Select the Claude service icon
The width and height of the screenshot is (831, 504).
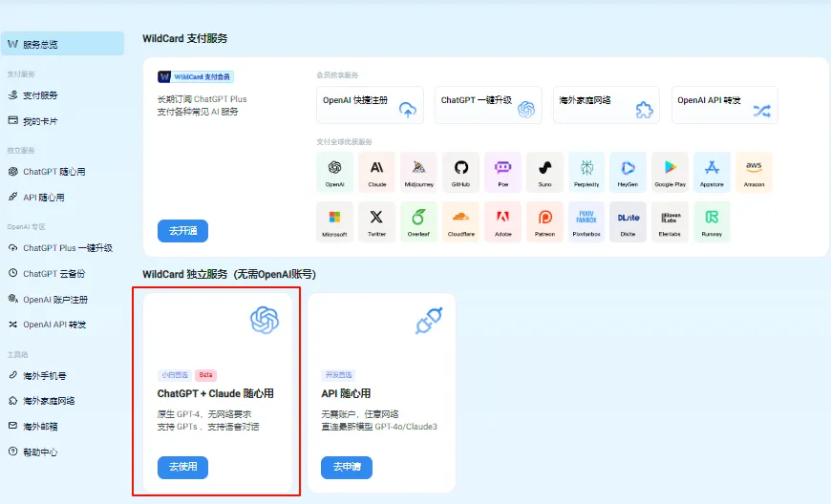coord(376,172)
